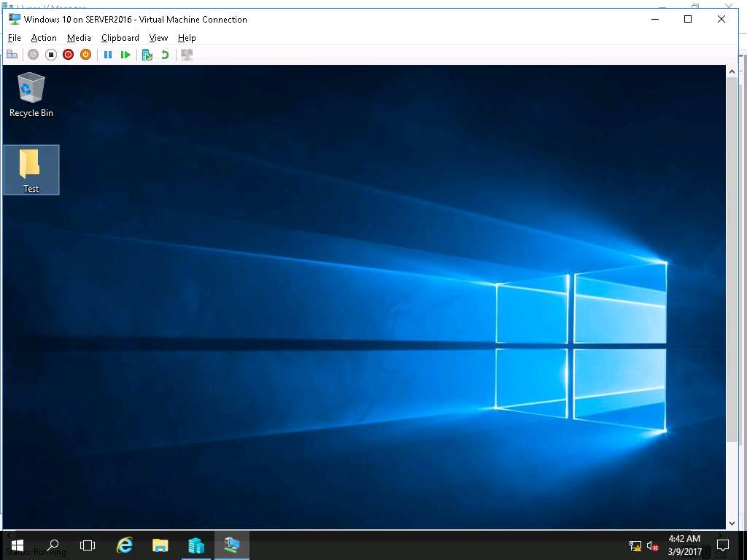The image size is (747, 560).
Task: Select the Virtual Machine Connection taskbar icon
Action: (231, 545)
